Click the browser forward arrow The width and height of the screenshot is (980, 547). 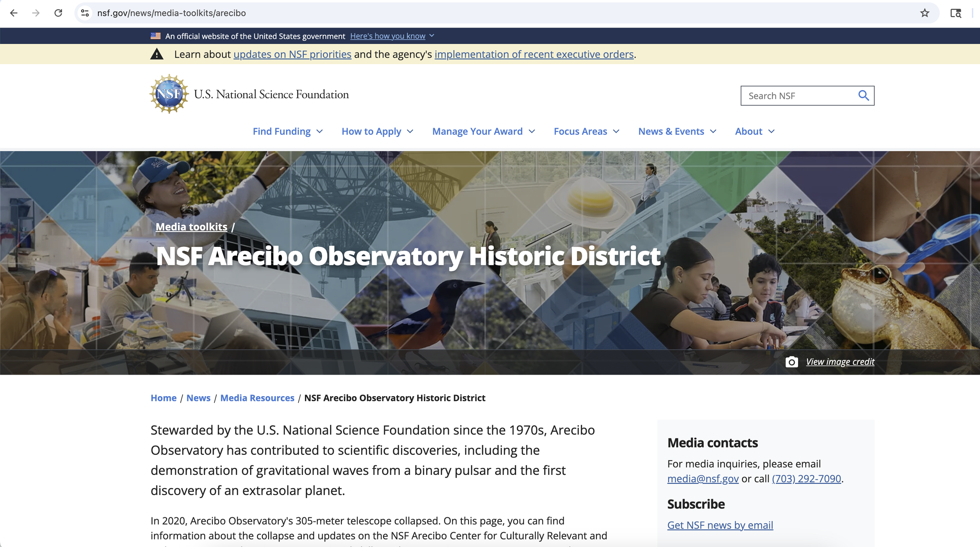tap(36, 13)
